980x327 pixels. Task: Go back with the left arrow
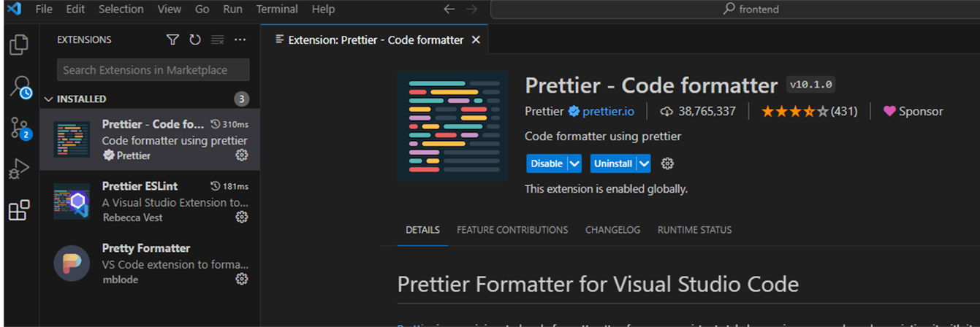tap(449, 9)
